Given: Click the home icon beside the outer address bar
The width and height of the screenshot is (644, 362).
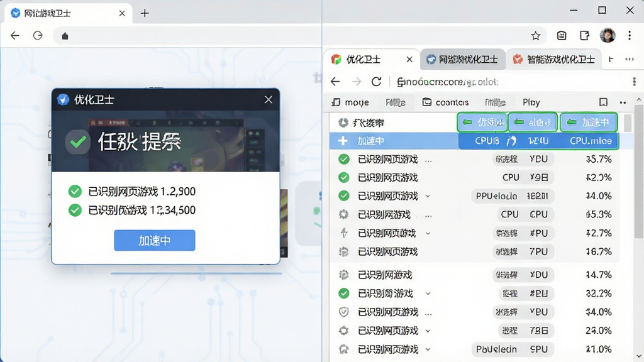Looking at the screenshot, I should point(65,36).
